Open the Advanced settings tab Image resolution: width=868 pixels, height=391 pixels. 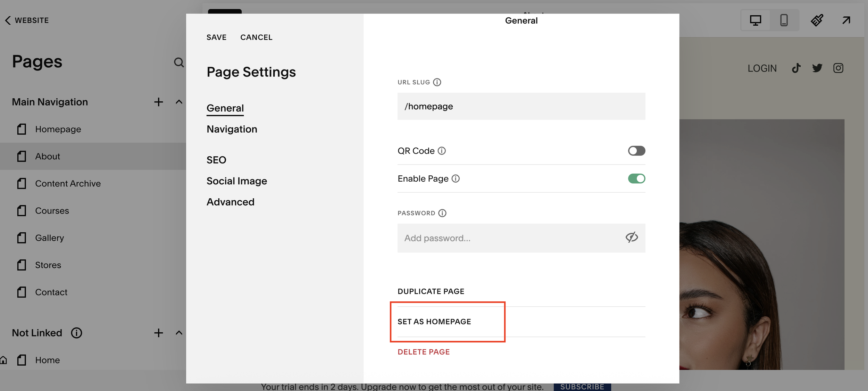pos(230,202)
